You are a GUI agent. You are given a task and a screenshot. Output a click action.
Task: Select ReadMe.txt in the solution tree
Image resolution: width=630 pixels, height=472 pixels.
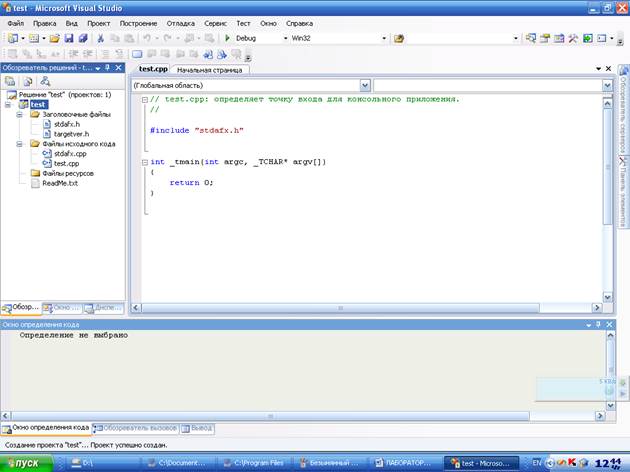click(x=59, y=183)
